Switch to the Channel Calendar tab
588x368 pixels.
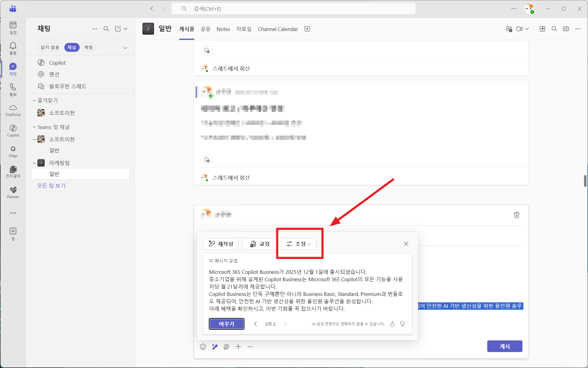pyautogui.click(x=277, y=29)
